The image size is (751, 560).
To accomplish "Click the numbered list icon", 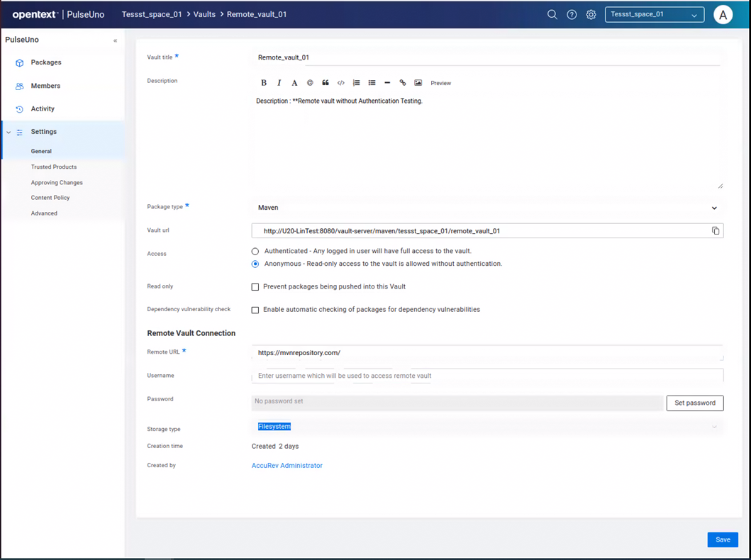I will coord(357,83).
